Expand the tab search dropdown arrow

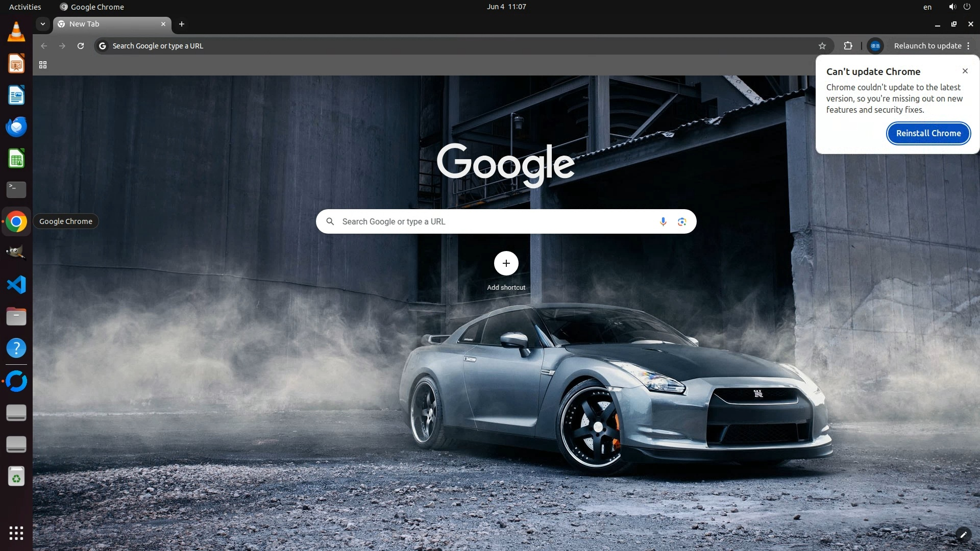tap(43, 24)
